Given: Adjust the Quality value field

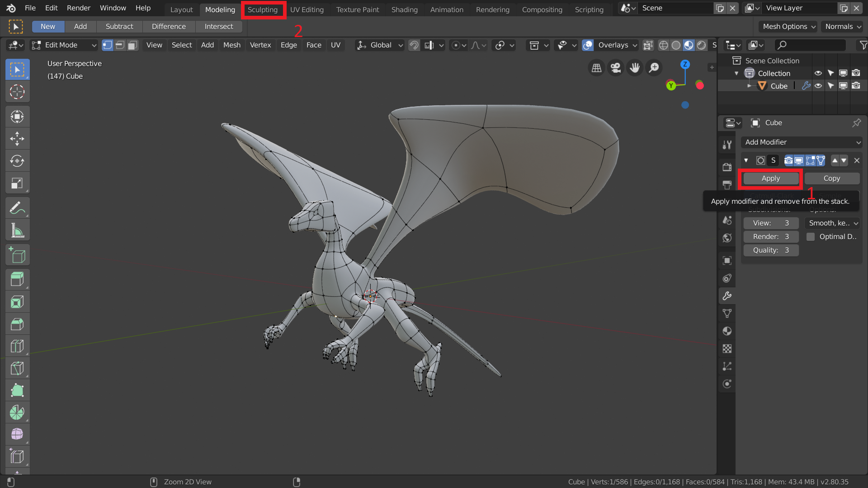Looking at the screenshot, I should click(x=771, y=250).
